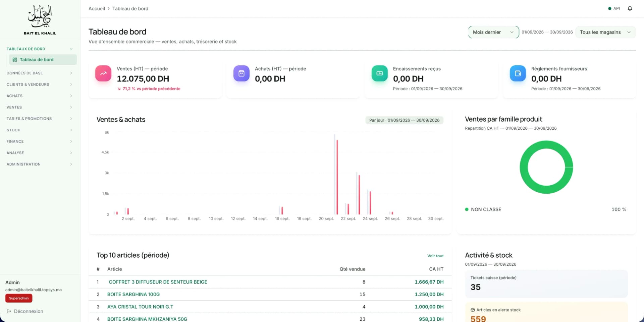Viewport: 644px width, 322px height.
Task: Click the Déconnexion logout icon
Action: (x=9, y=311)
